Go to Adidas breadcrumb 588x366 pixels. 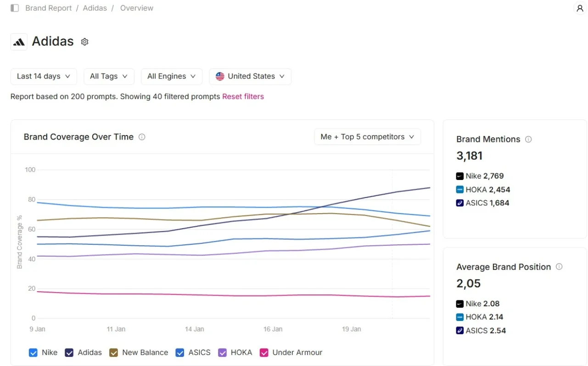click(x=95, y=8)
